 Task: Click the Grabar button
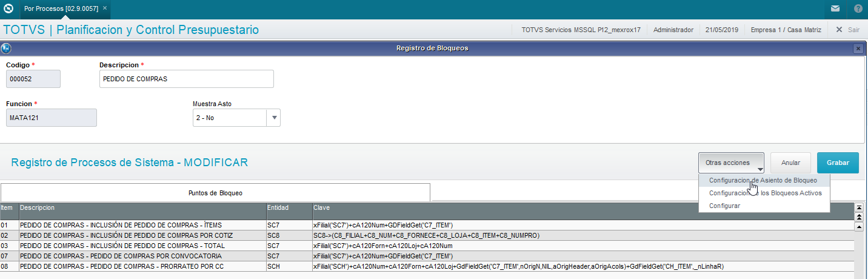(838, 163)
